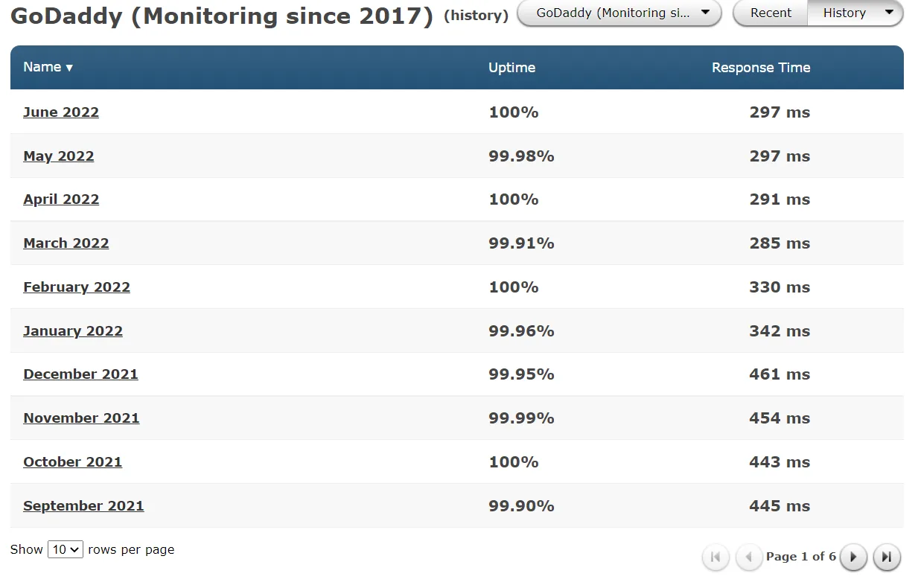Viewport: 918px width, 588px height.
Task: Open the GoDaddy monitor selector dropdown
Action: (x=619, y=13)
